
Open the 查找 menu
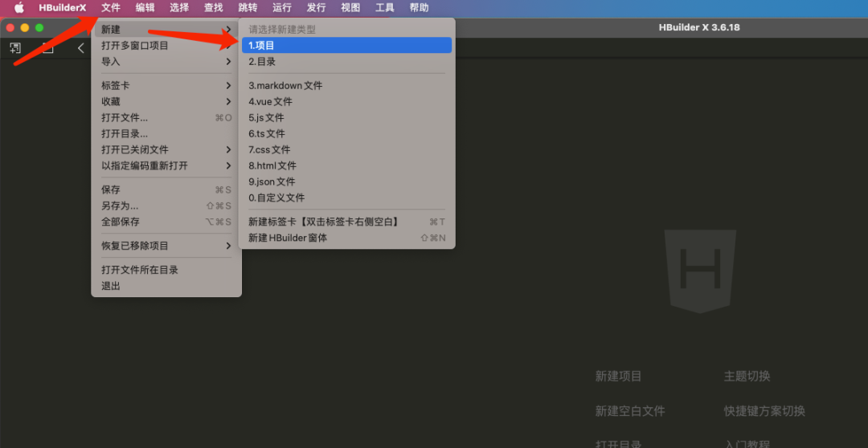click(x=214, y=8)
